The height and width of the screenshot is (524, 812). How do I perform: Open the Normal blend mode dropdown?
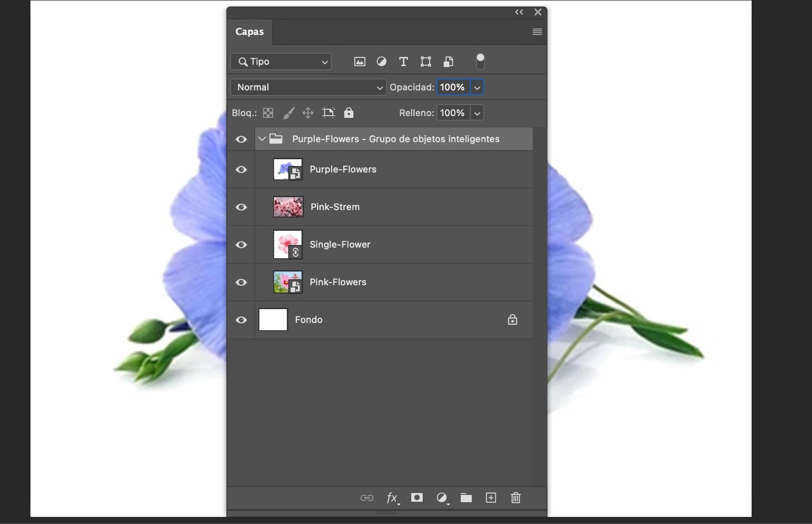309,87
